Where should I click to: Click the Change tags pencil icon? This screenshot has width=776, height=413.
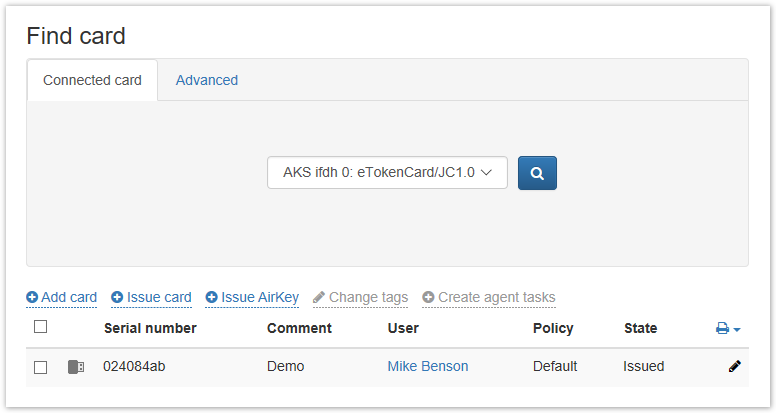point(319,298)
